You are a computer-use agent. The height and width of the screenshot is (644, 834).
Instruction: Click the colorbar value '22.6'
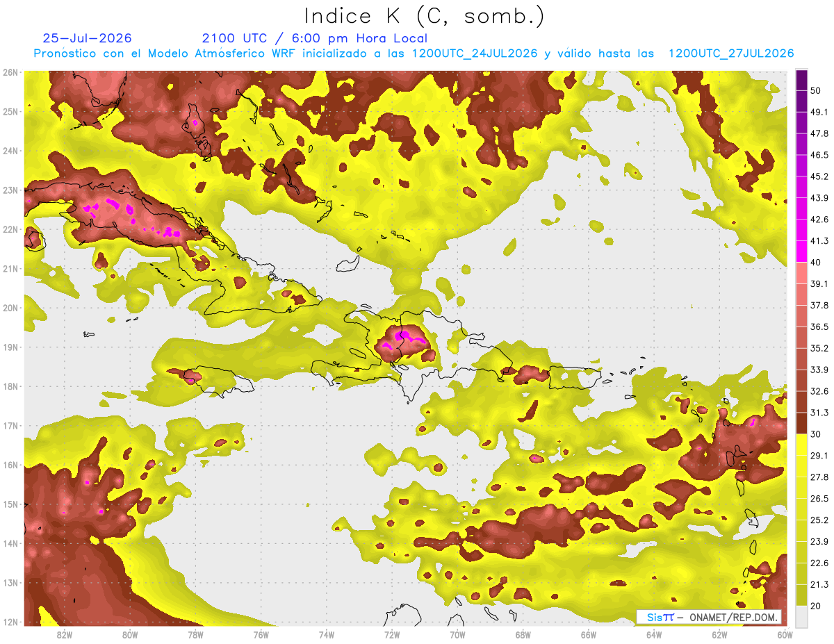tap(819, 563)
